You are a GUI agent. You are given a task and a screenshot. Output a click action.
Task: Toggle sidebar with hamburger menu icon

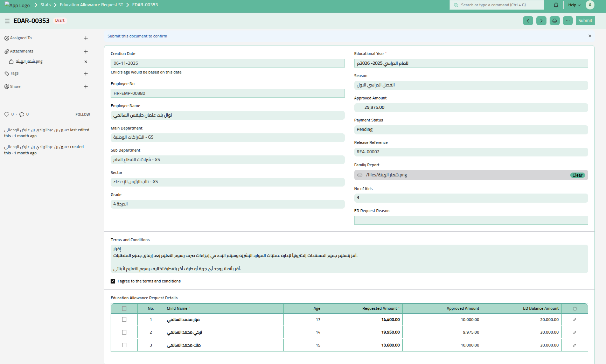(x=7, y=21)
